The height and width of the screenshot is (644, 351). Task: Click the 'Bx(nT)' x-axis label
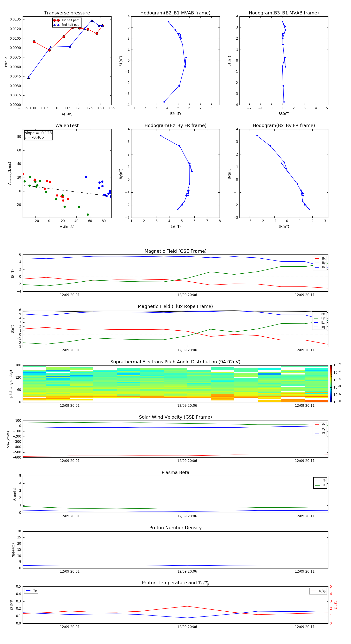284,227
